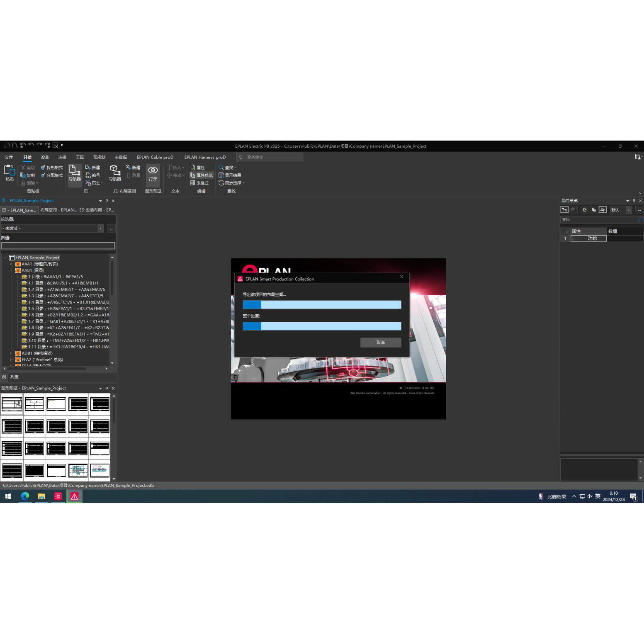Open the 文件 menu

click(x=9, y=157)
